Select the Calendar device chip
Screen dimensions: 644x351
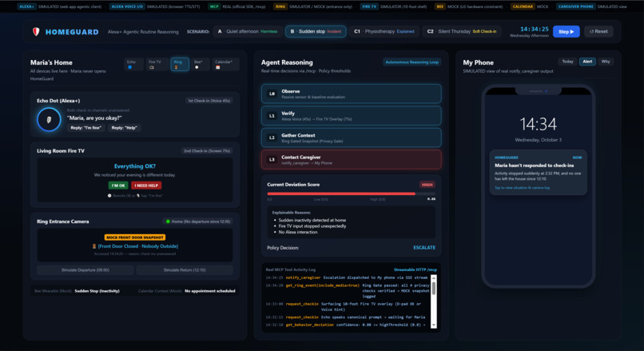pyautogui.click(x=225, y=65)
